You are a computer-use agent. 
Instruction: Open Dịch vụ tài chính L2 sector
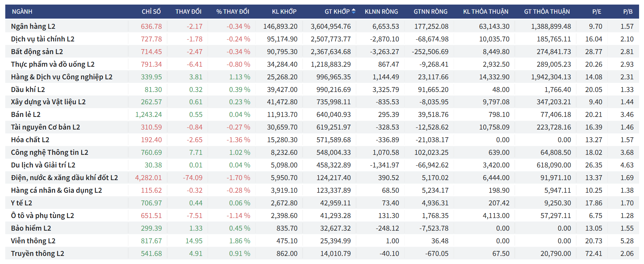[x=42, y=39]
